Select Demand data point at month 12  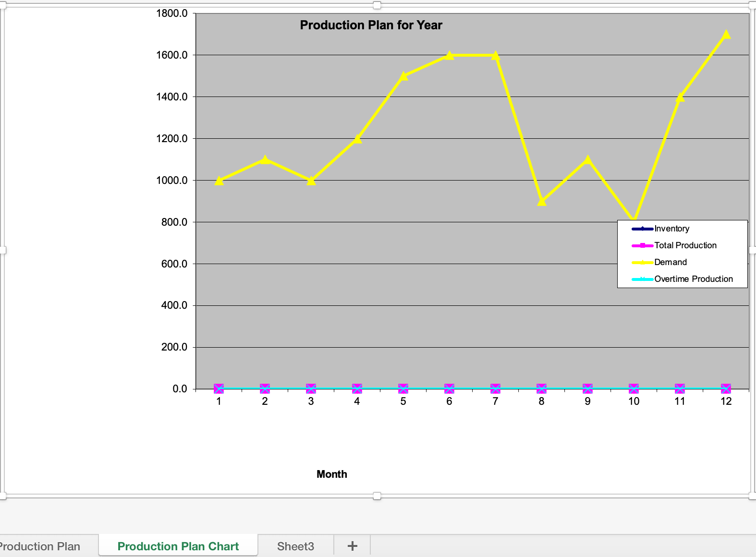pyautogui.click(x=726, y=34)
